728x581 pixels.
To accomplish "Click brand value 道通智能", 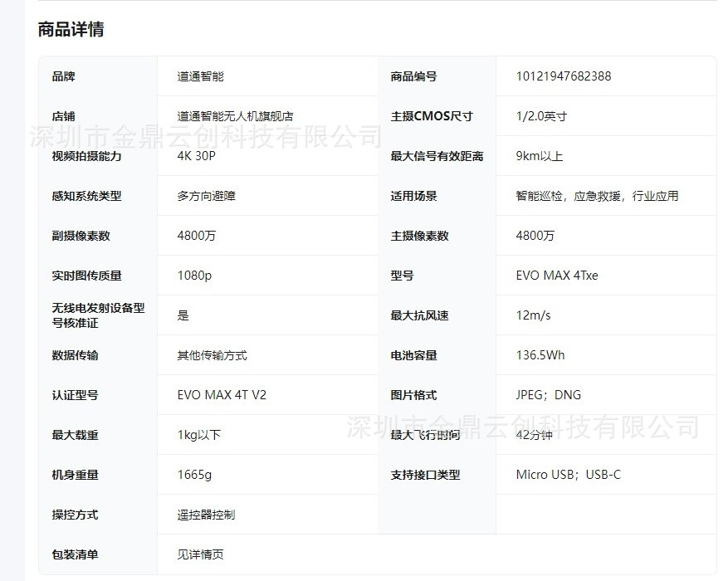I will pyautogui.click(x=201, y=76).
